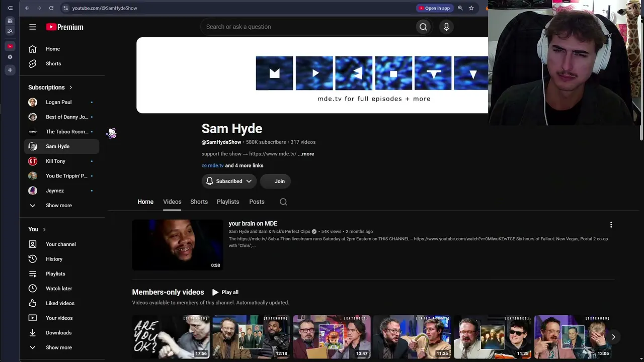Open The Taboo Room subscription
The width and height of the screenshot is (644, 362).
click(x=61, y=132)
